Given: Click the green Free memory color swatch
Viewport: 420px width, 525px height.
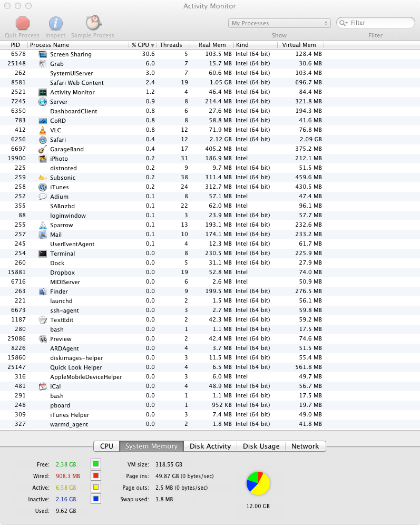Looking at the screenshot, I should 96,464.
